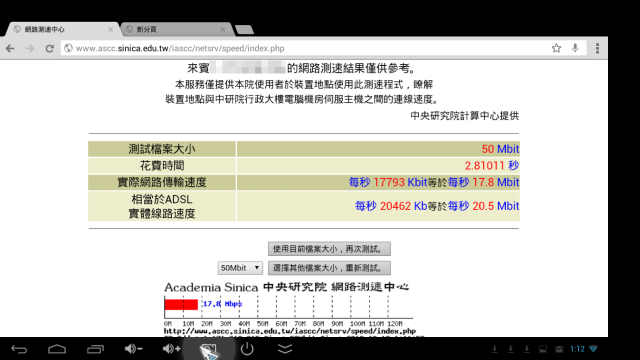Screen dimensions: 640x360
Task: Tap the mail notification icon in the status bar
Action: 559,349
